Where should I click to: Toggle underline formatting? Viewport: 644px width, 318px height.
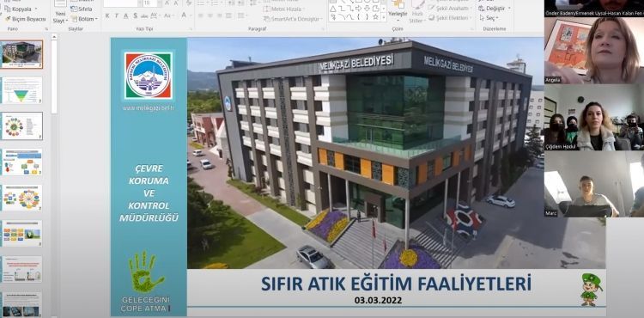(x=125, y=15)
